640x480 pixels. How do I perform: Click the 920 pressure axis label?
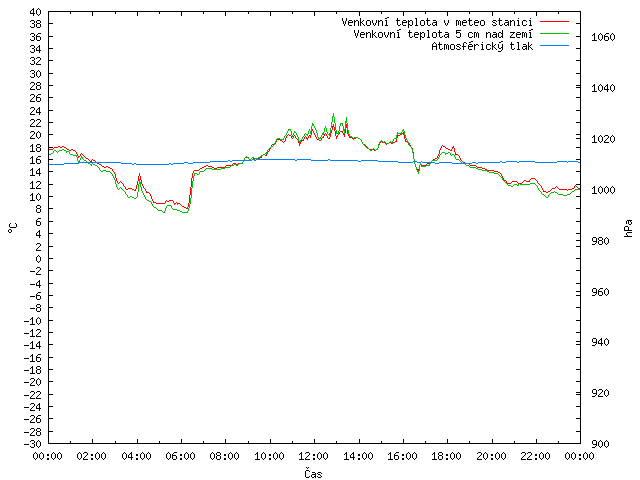[x=600, y=393]
